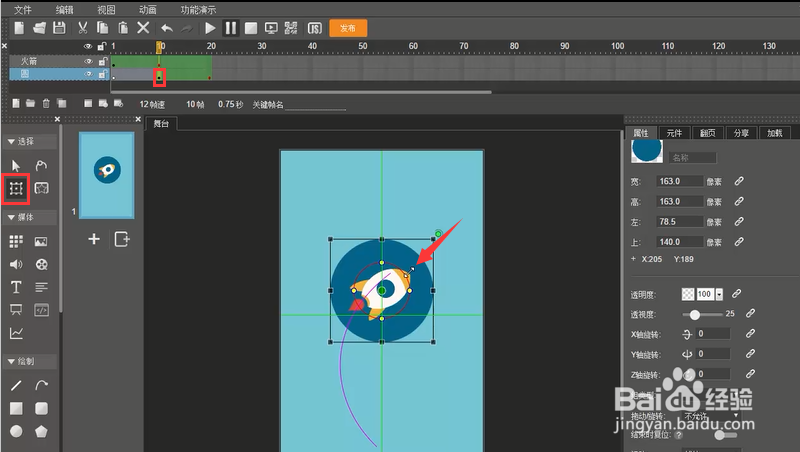Cut the selection with the scissors icon

(83, 28)
